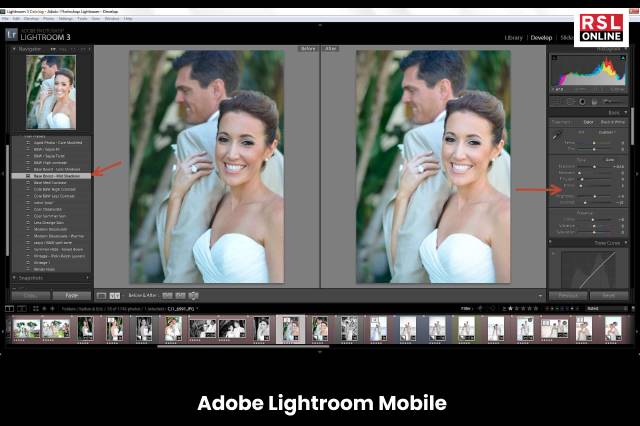Screen dimensions: 640x426
Task: Toggle flagged photos filter
Action: (480, 308)
